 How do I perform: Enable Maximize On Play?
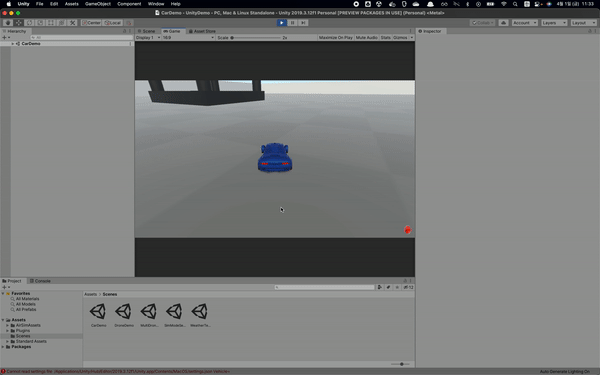point(336,38)
